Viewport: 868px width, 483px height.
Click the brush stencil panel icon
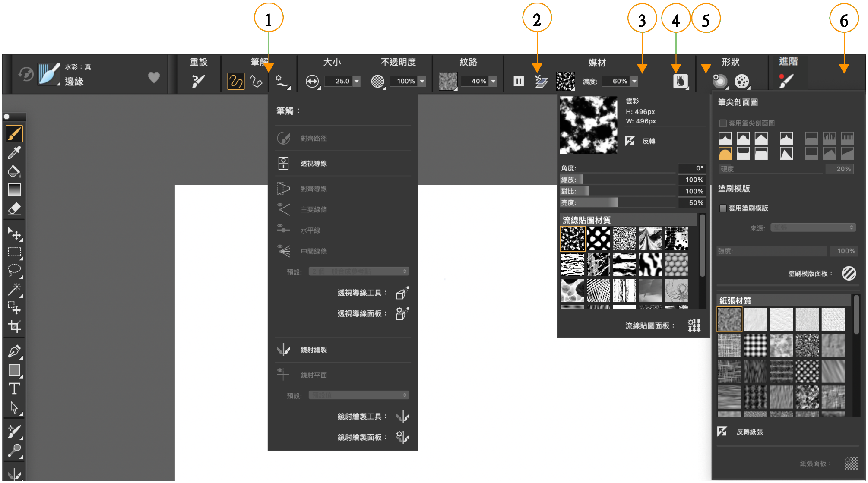tap(849, 273)
